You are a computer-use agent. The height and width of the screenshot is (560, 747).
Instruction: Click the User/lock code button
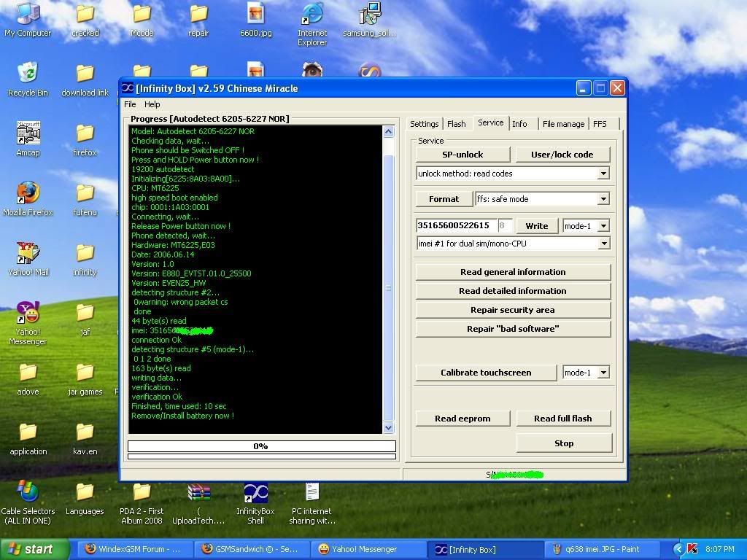click(562, 155)
